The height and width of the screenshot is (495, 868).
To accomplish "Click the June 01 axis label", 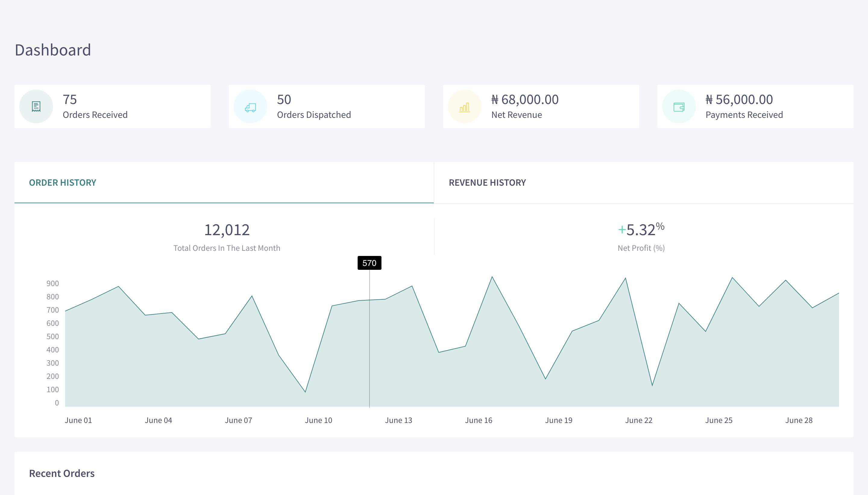I will tap(78, 420).
